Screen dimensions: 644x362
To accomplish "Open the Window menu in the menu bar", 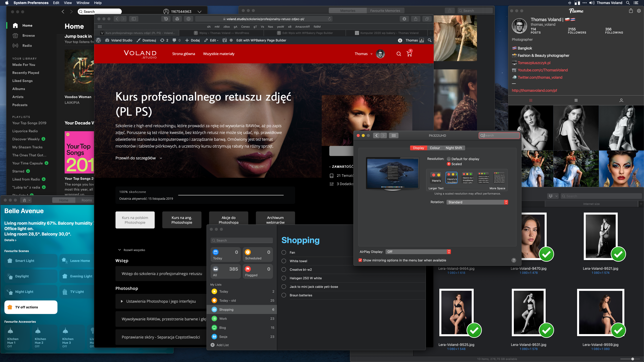I will (x=83, y=3).
